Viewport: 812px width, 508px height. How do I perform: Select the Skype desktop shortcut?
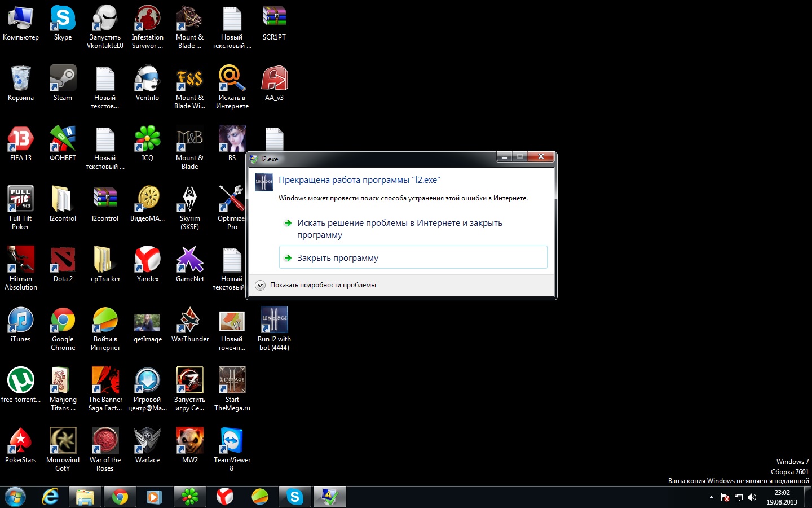63,24
